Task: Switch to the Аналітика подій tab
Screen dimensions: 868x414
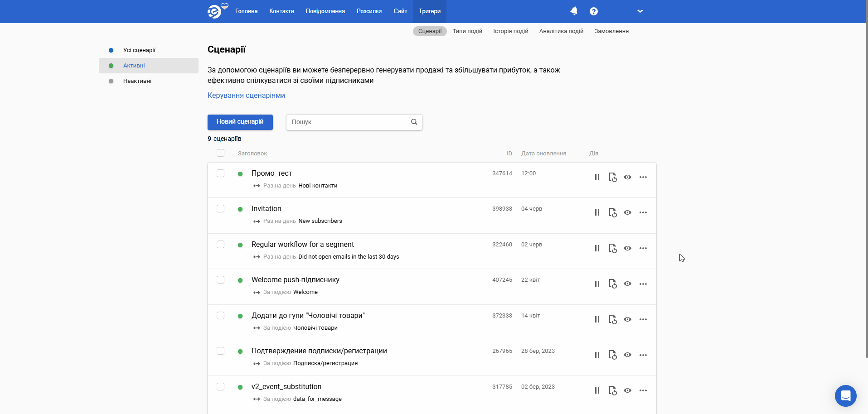Action: (561, 31)
